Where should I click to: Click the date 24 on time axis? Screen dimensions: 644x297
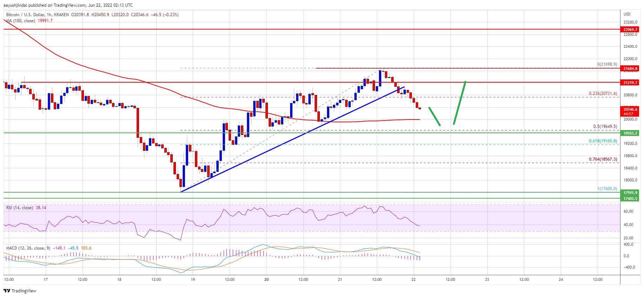[x=561, y=279]
